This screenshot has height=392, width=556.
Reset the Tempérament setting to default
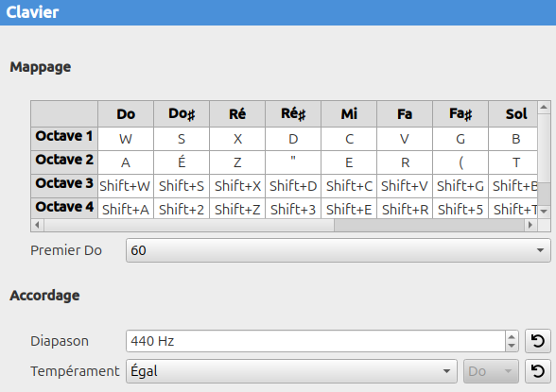pos(537,371)
